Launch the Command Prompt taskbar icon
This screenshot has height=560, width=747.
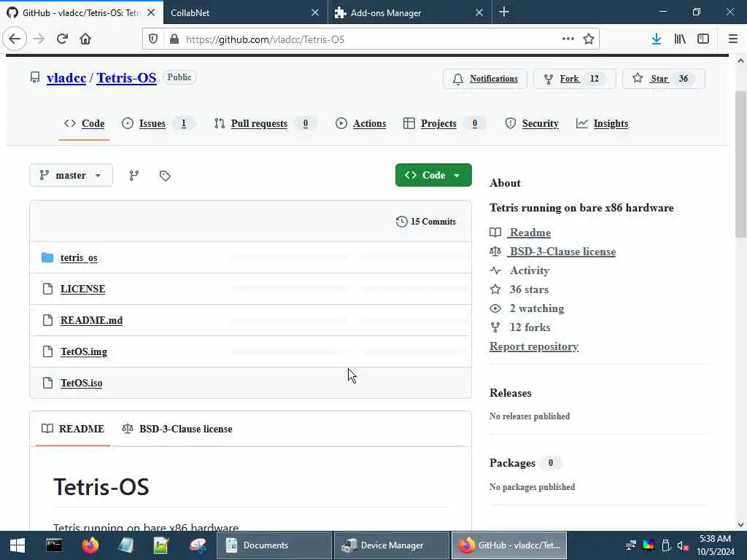[54, 545]
